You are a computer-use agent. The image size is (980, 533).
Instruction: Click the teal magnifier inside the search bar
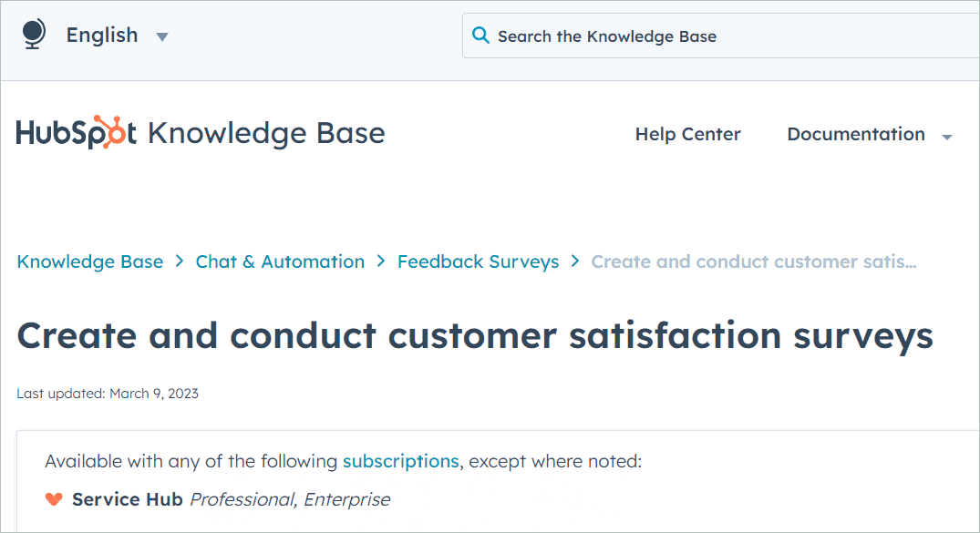pos(481,36)
